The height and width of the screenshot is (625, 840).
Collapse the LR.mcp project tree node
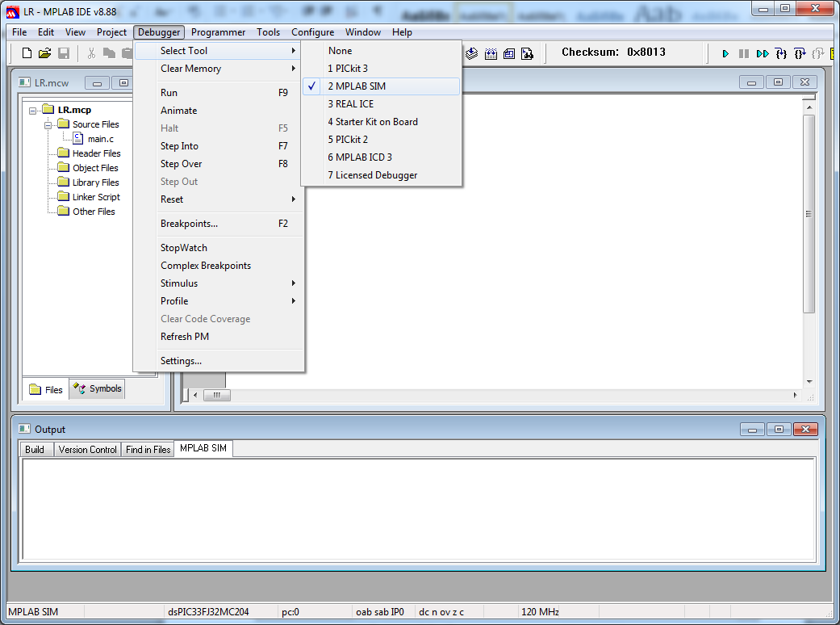(32, 111)
